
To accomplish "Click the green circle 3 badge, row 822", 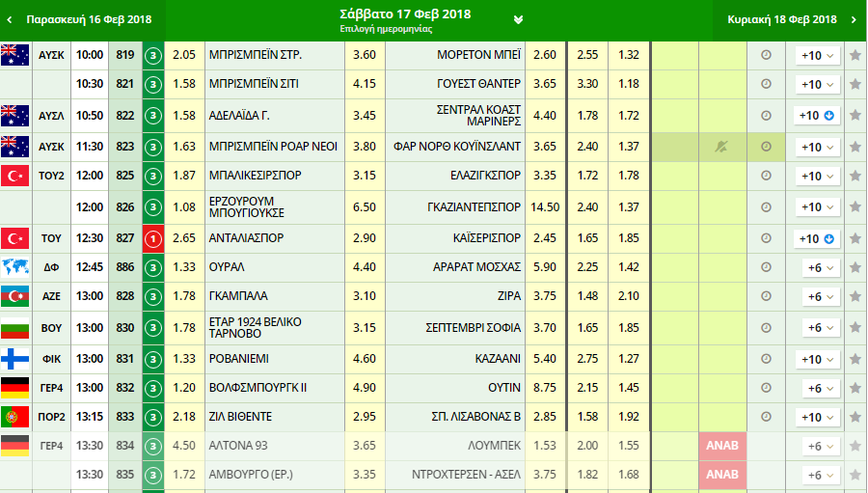I will (153, 116).
